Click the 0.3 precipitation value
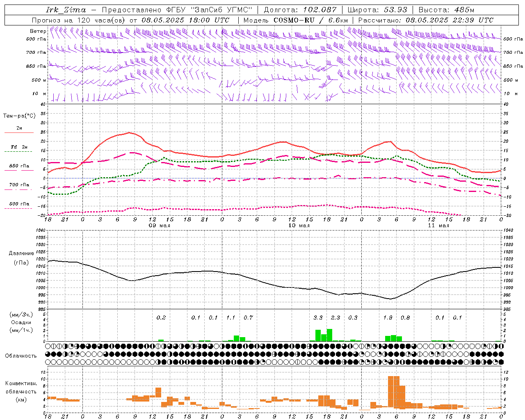This screenshot has height=420, width=525. click(353, 317)
